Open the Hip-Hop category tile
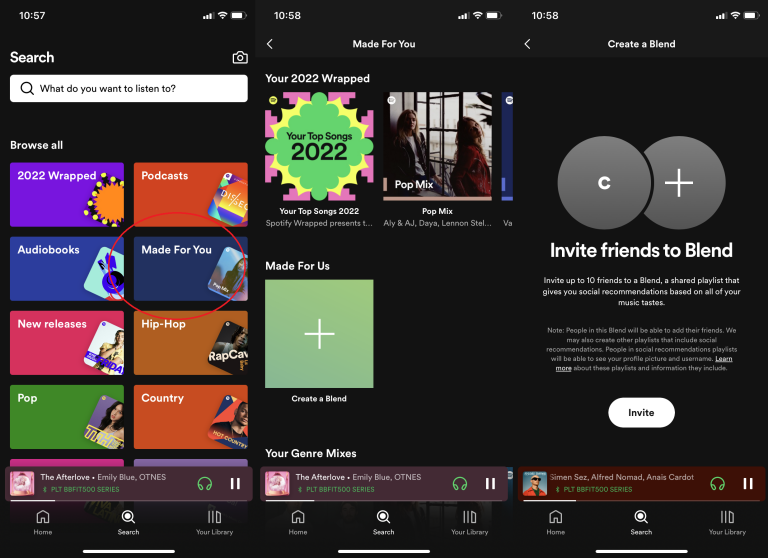The image size is (768, 558). click(191, 342)
